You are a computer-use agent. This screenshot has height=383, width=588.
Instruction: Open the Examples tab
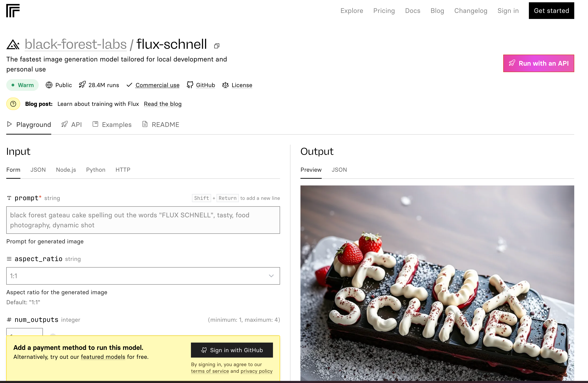point(112,125)
